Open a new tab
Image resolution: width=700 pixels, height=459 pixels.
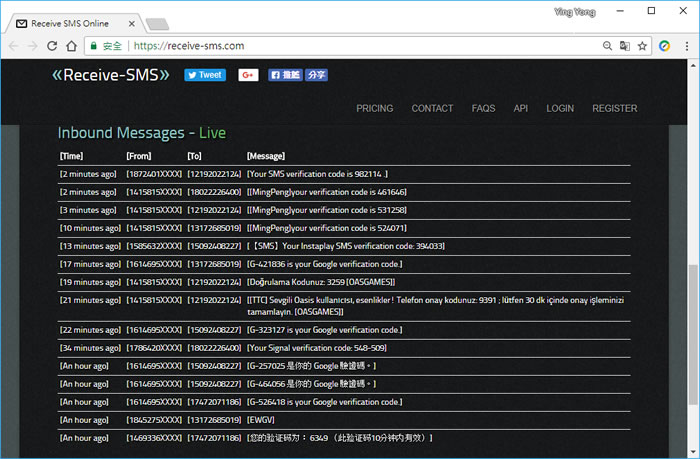point(157,24)
